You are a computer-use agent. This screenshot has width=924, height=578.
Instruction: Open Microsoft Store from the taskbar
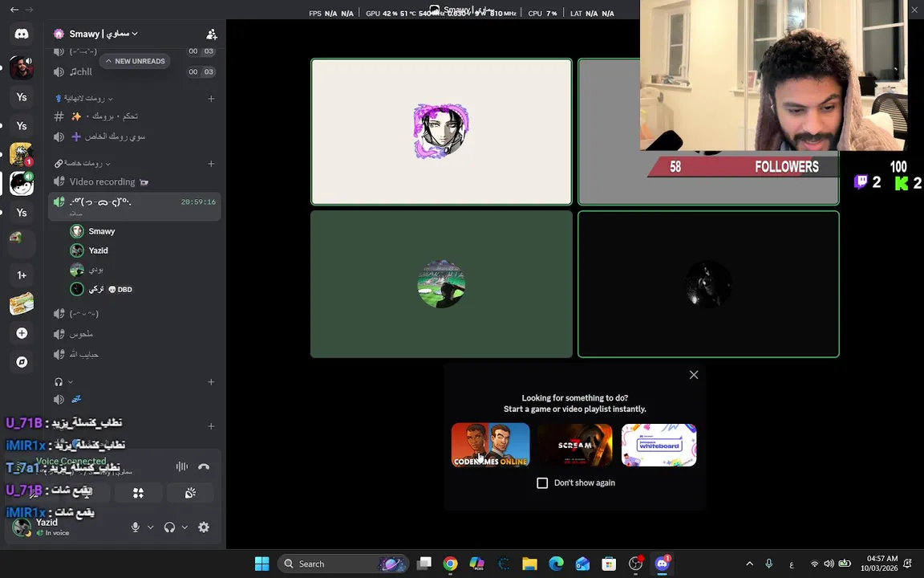609,564
